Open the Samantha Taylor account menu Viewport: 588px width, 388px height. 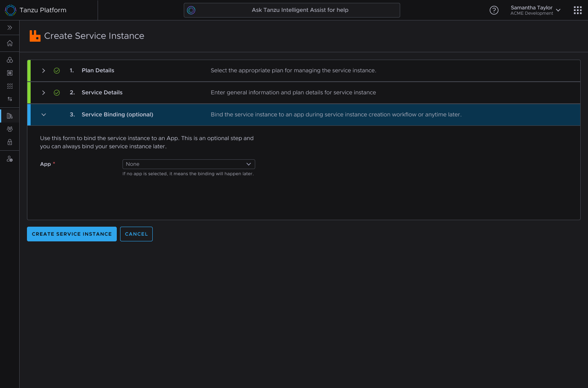[x=535, y=10]
